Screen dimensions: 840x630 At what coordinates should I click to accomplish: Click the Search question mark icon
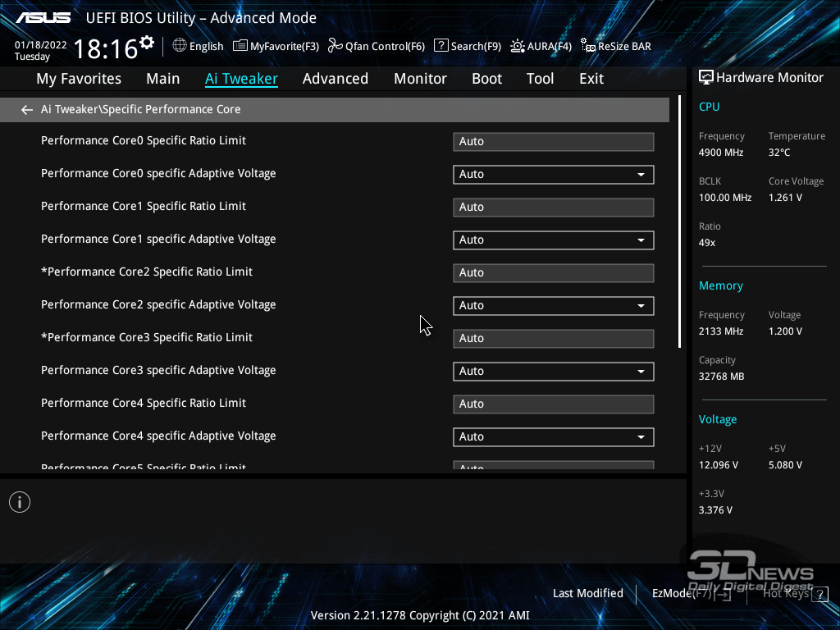click(441, 46)
